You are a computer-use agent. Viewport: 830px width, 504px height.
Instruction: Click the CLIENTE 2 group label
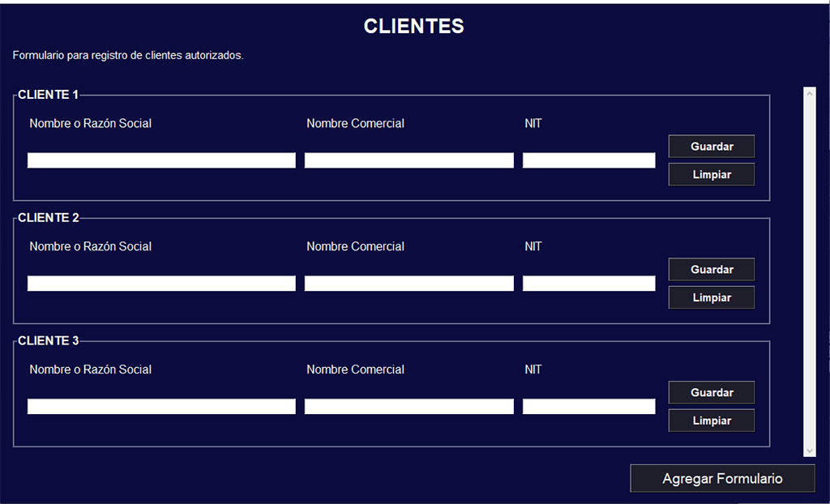pyautogui.click(x=48, y=218)
